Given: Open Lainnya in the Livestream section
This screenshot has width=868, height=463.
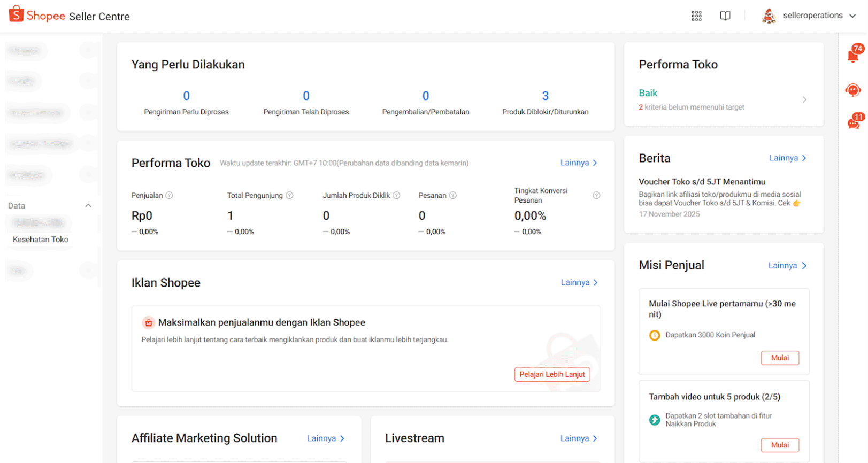Looking at the screenshot, I should [579, 438].
